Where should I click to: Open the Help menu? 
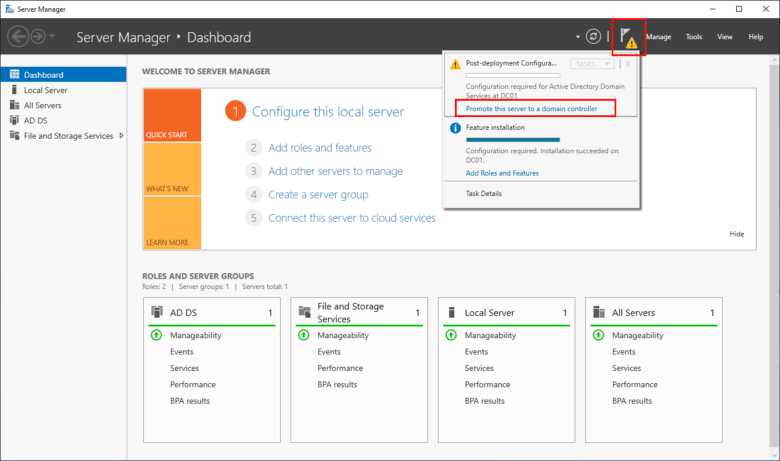(x=756, y=37)
